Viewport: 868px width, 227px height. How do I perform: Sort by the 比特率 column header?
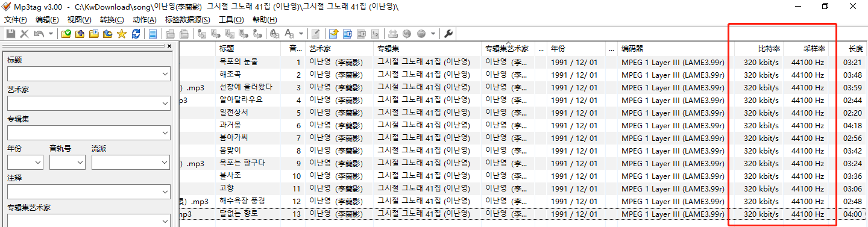pos(759,49)
